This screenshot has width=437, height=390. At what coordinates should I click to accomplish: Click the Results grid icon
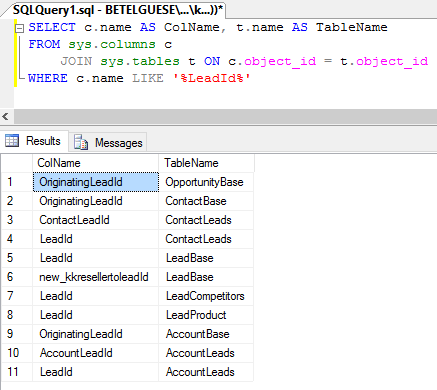12,141
